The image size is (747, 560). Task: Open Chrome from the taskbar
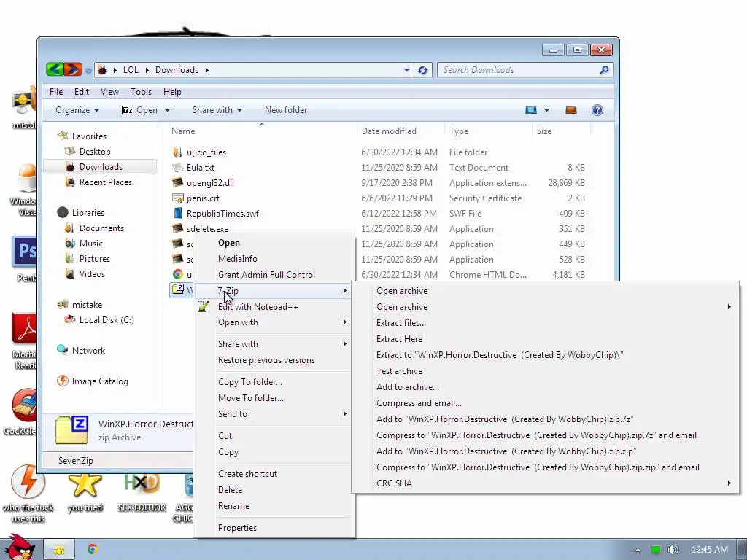pos(93,550)
